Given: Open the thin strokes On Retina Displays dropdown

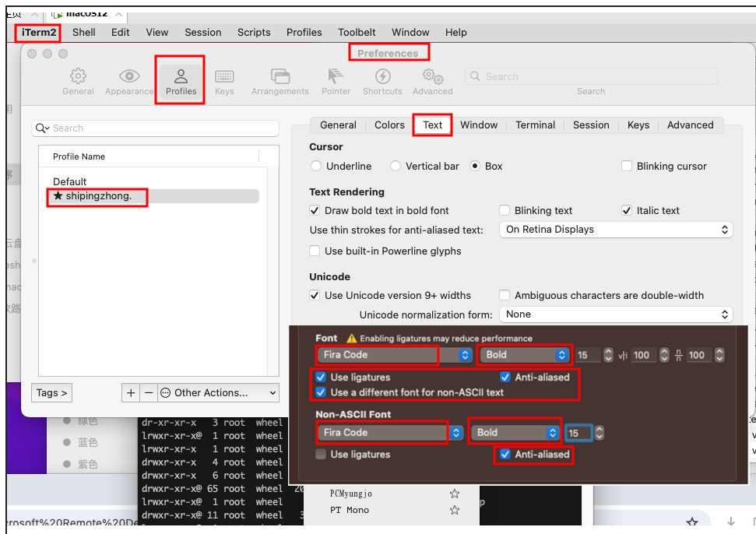Looking at the screenshot, I should [x=616, y=230].
